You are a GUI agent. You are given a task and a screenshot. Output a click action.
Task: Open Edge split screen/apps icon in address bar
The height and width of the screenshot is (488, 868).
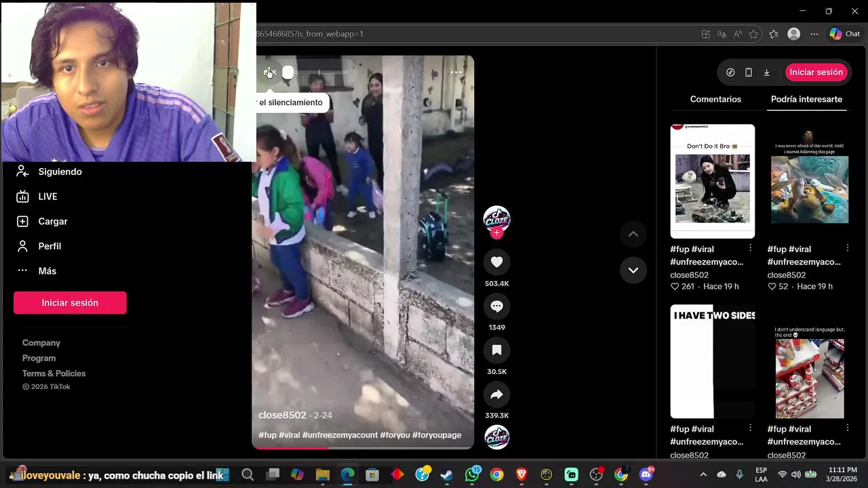(x=705, y=34)
